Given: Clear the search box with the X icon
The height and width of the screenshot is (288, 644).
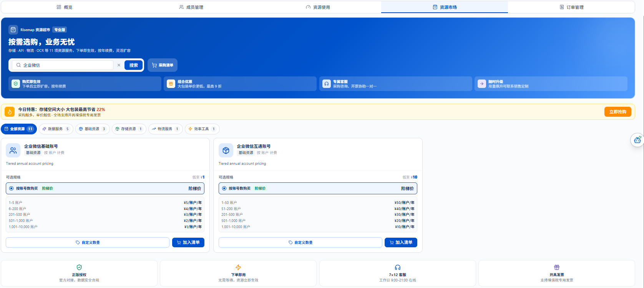Looking at the screenshot, I should [x=119, y=65].
